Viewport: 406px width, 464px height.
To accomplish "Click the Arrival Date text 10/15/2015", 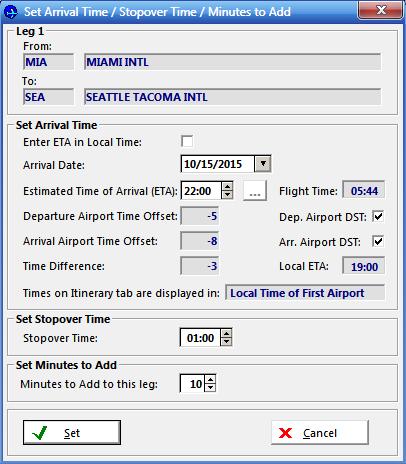I will pos(213,164).
